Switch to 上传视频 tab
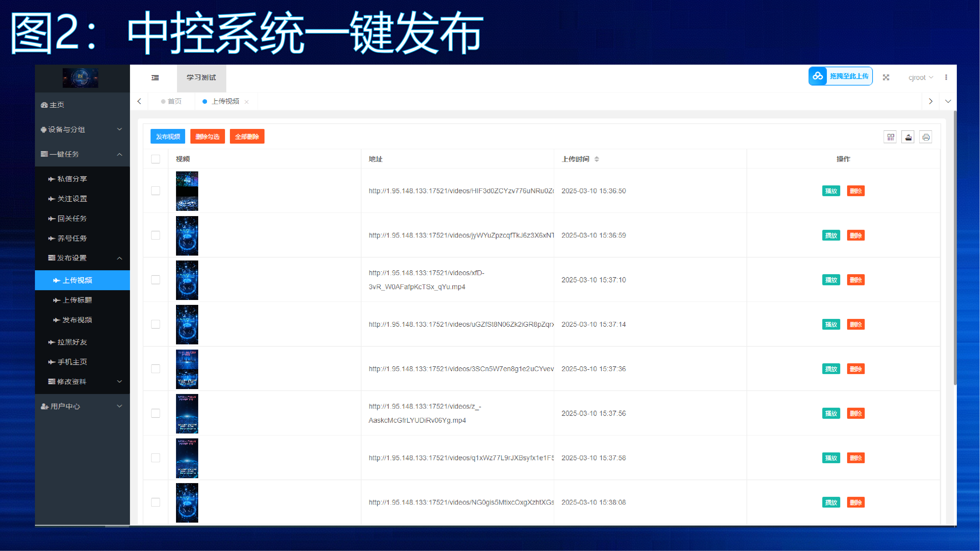The height and width of the screenshot is (551, 980). (225, 102)
